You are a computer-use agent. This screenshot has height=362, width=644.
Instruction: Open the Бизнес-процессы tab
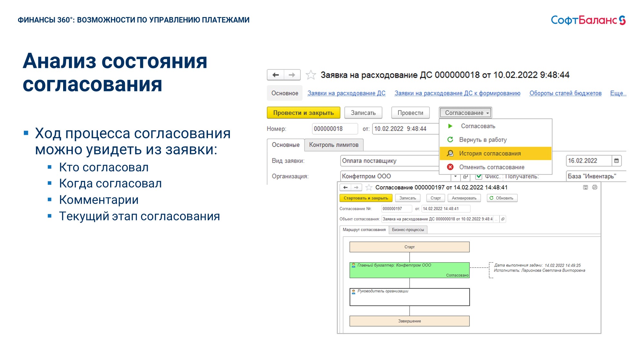[x=408, y=230]
